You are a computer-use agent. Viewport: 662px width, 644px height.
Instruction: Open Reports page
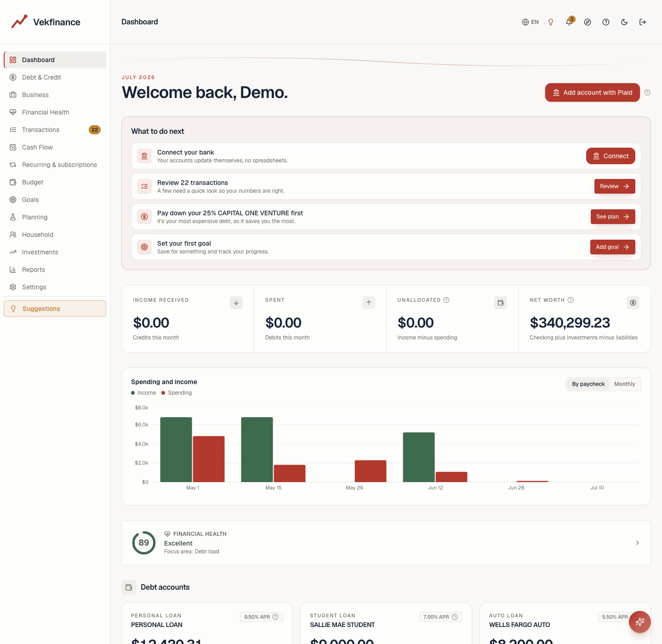pyautogui.click(x=55, y=270)
